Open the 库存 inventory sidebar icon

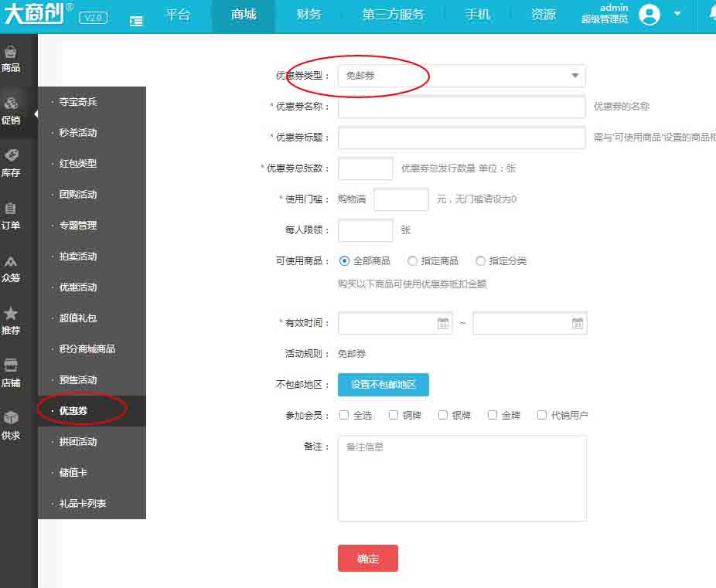11,157
